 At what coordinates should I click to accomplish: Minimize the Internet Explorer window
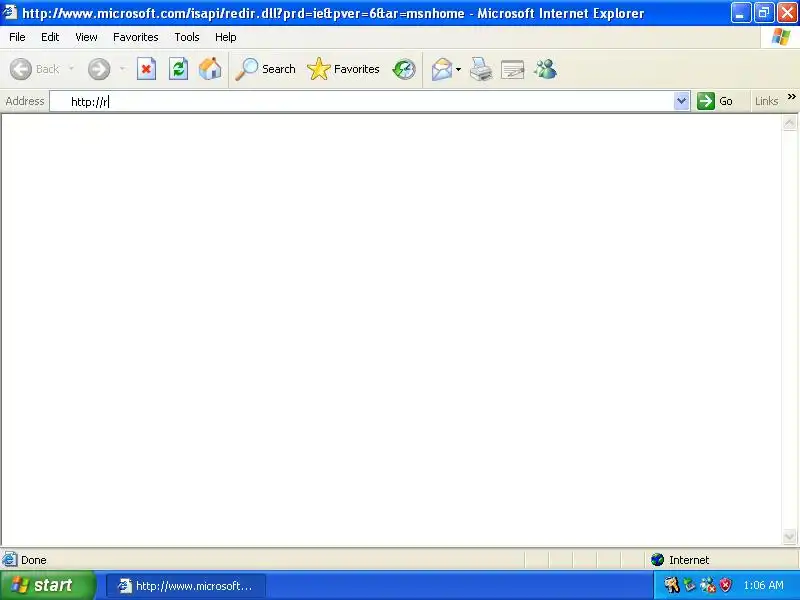pos(740,13)
